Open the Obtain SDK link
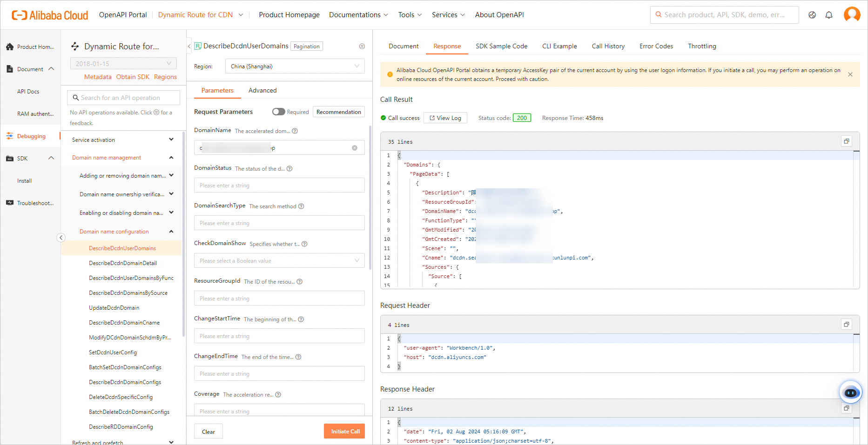The width and height of the screenshot is (868, 445). point(133,77)
